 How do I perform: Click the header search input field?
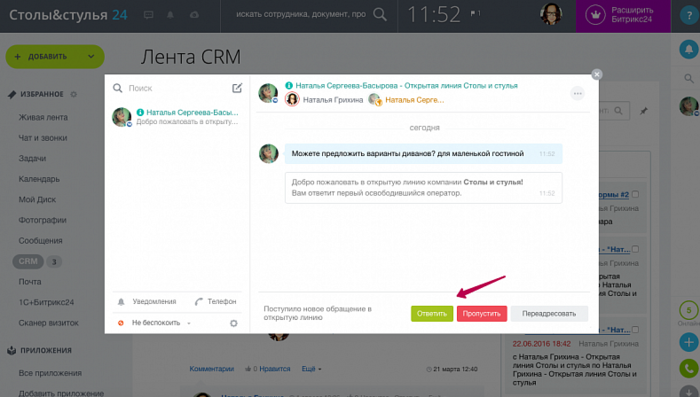pos(301,14)
